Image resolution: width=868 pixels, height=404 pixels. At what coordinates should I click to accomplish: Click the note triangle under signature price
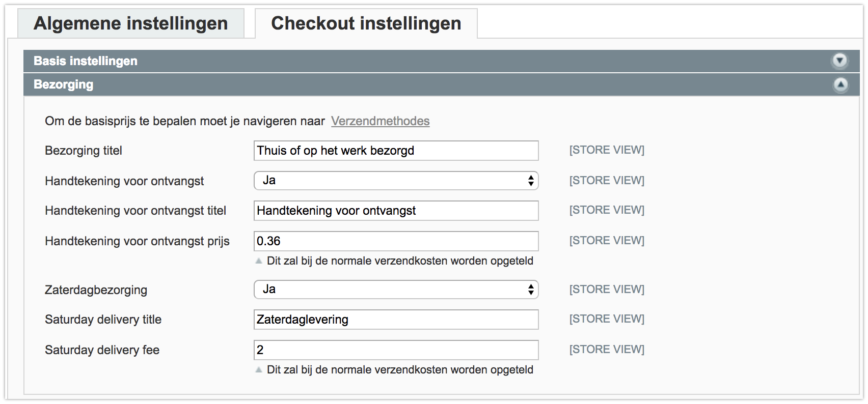click(x=259, y=261)
